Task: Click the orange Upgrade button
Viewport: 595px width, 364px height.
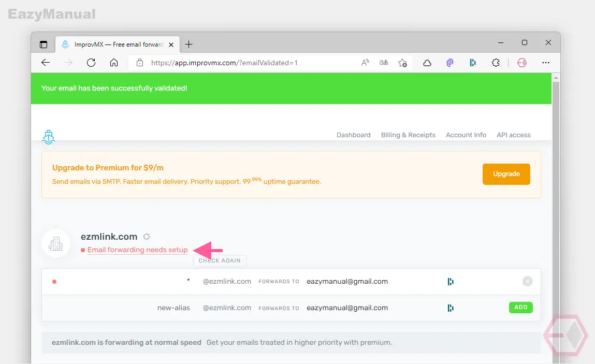Action: coord(506,174)
